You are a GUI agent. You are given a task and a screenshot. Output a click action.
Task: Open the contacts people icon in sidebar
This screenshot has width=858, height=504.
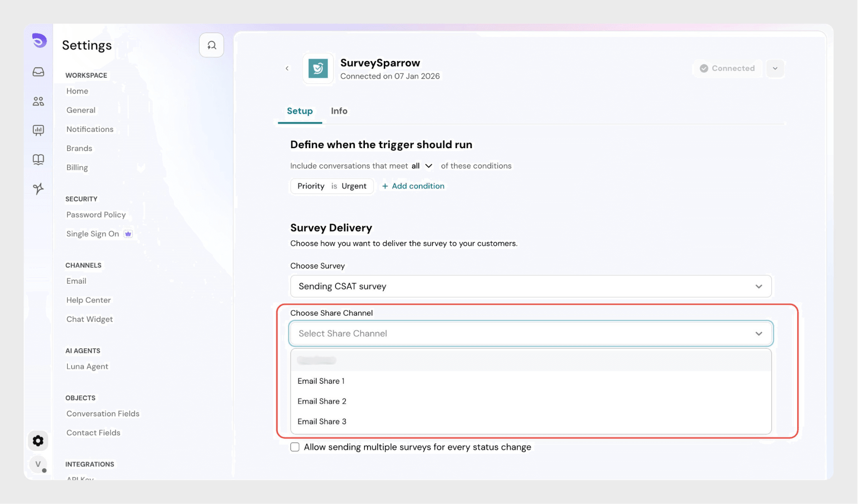[38, 101]
